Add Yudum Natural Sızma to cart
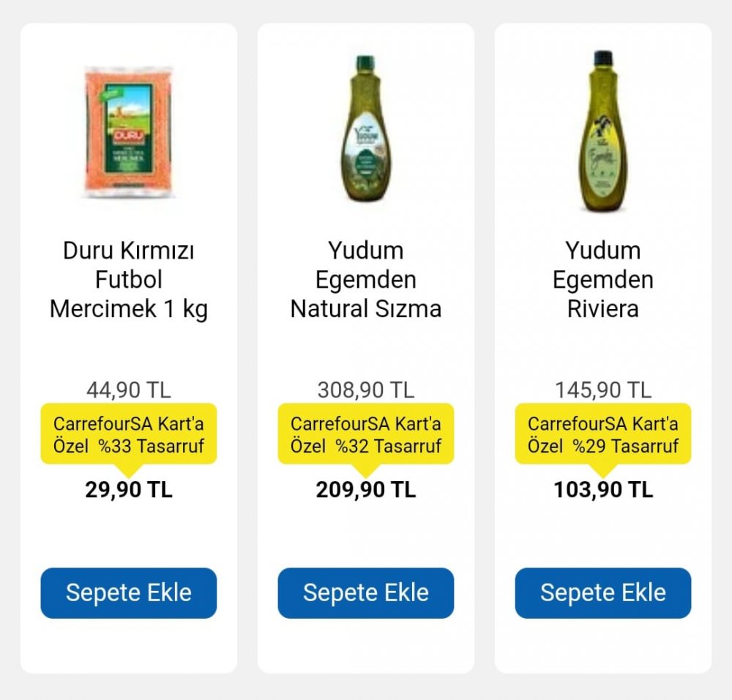 coord(365,593)
